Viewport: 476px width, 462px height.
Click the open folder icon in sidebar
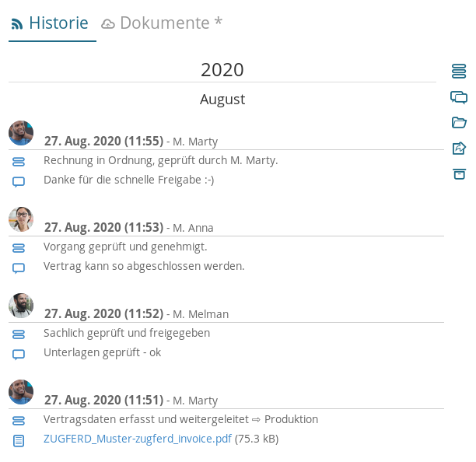(459, 122)
